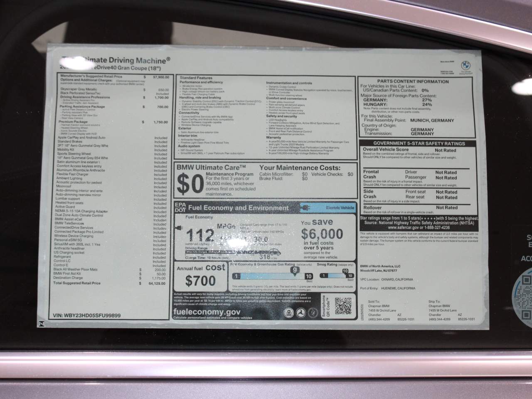Select the Electric Vehicle label

(x=340, y=207)
